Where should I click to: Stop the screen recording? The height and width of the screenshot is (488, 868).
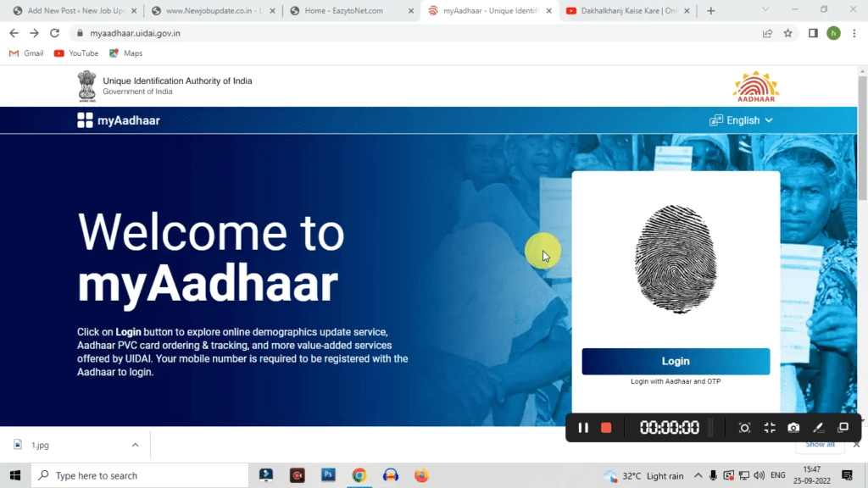tap(606, 428)
